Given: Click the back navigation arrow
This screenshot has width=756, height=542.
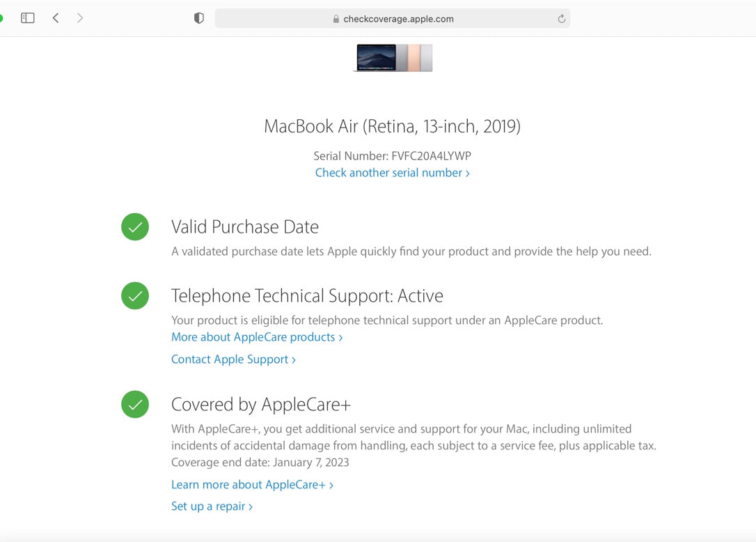Looking at the screenshot, I should point(56,18).
